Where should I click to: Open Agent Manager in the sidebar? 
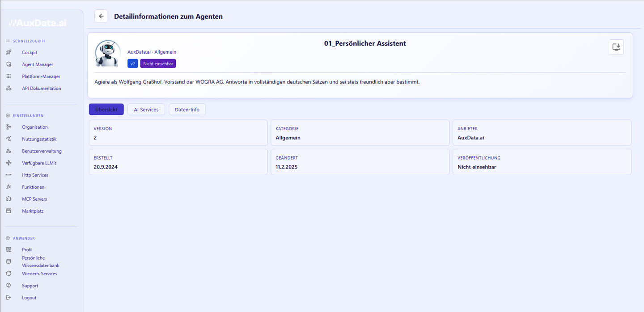coord(38,65)
